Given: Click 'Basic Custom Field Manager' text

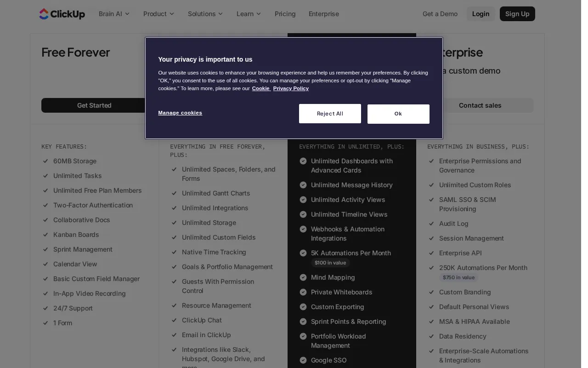Looking at the screenshot, I should [96, 279].
